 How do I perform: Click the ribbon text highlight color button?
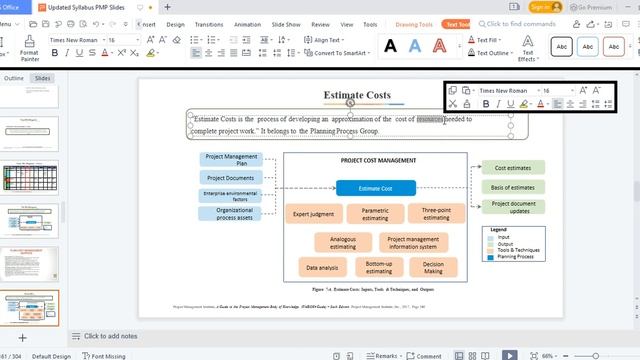coord(150,53)
